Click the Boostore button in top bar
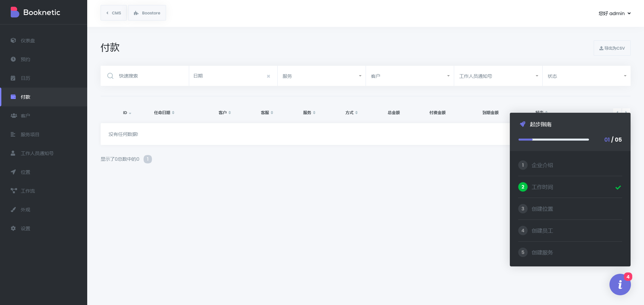This screenshot has width=644, height=305. point(147,13)
